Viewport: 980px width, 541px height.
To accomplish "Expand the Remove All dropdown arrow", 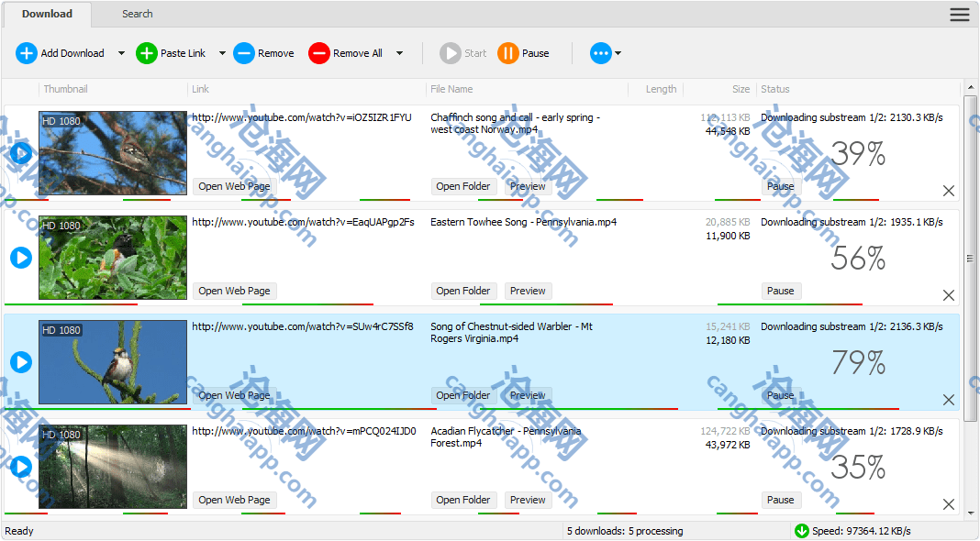I will pyautogui.click(x=399, y=53).
